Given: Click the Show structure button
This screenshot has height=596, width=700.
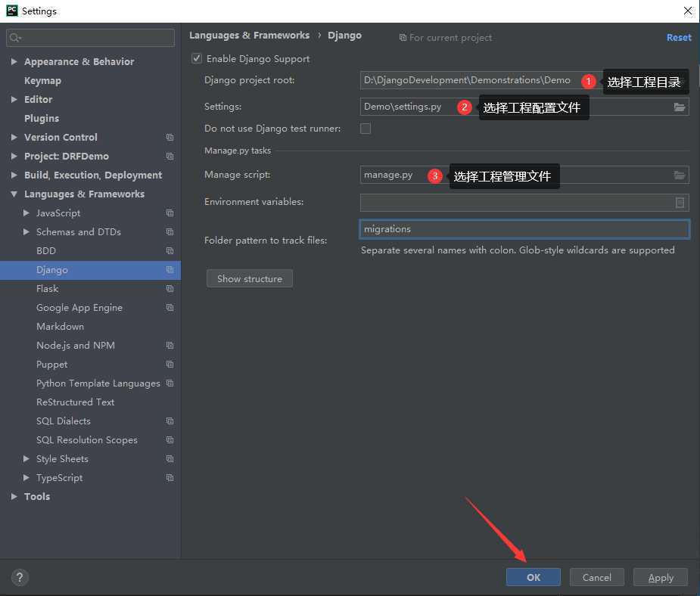Looking at the screenshot, I should click(x=250, y=278).
